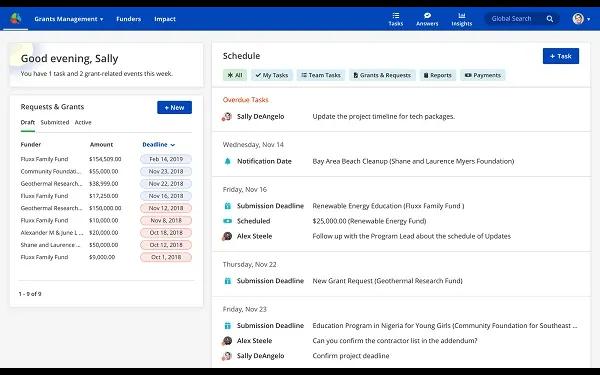
Task: Click the Scheduled payment money icon
Action: tap(227, 221)
